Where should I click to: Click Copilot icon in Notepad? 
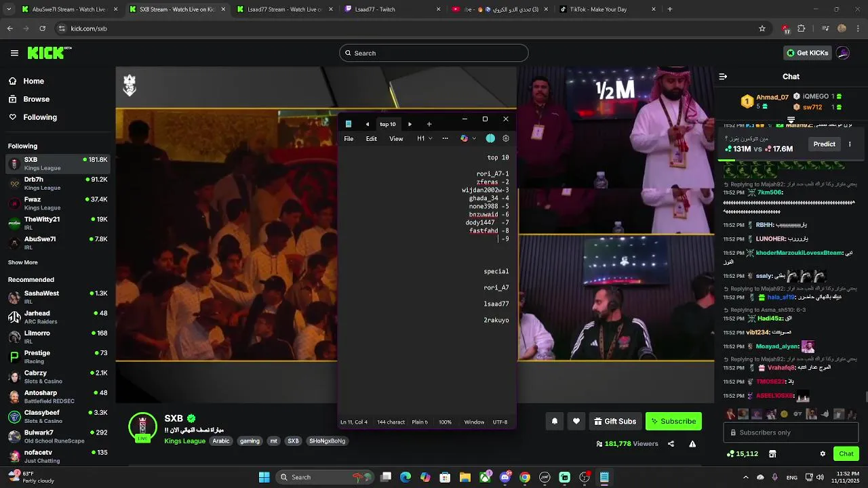pyautogui.click(x=465, y=138)
